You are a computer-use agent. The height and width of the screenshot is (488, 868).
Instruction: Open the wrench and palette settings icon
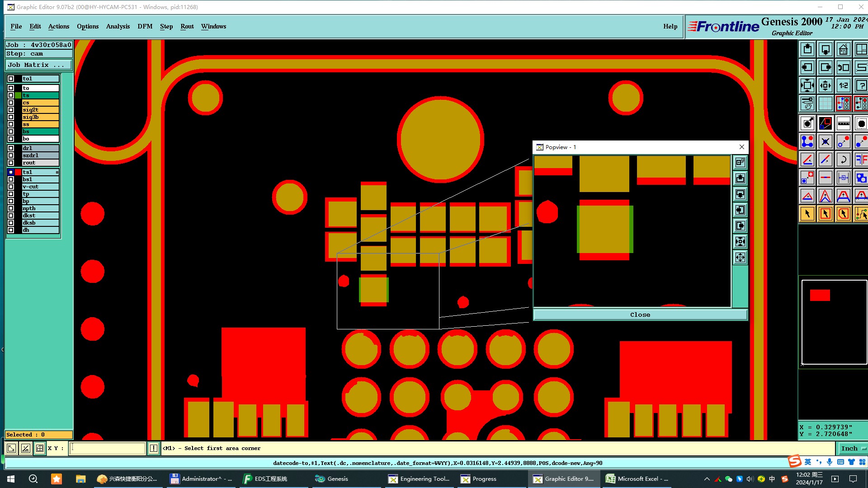click(x=807, y=103)
